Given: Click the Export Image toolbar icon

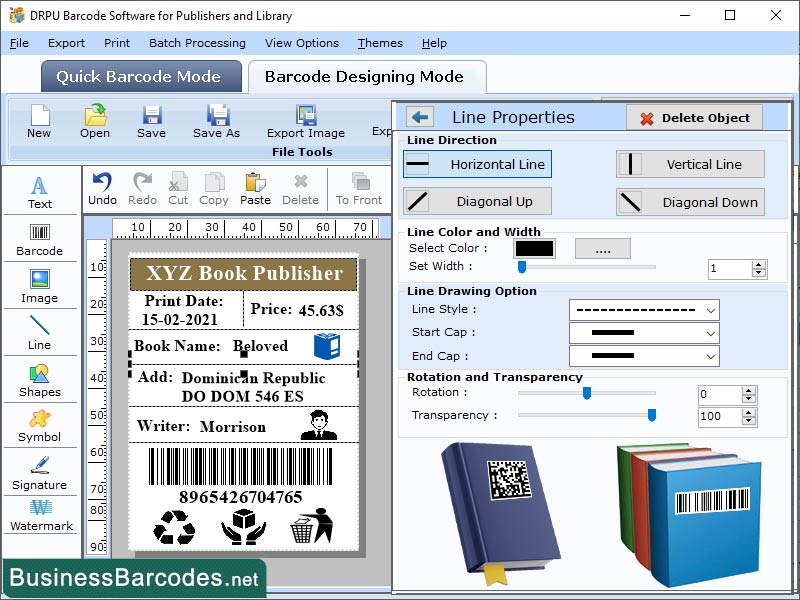Looking at the screenshot, I should point(306,122).
